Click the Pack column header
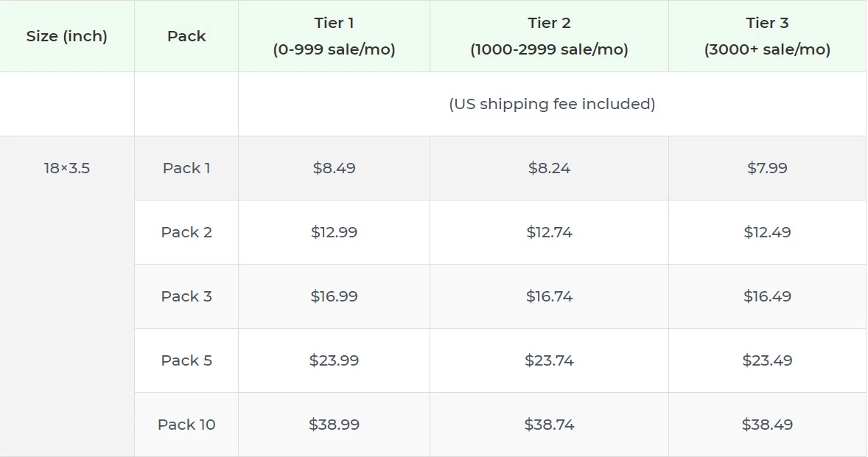 (186, 36)
